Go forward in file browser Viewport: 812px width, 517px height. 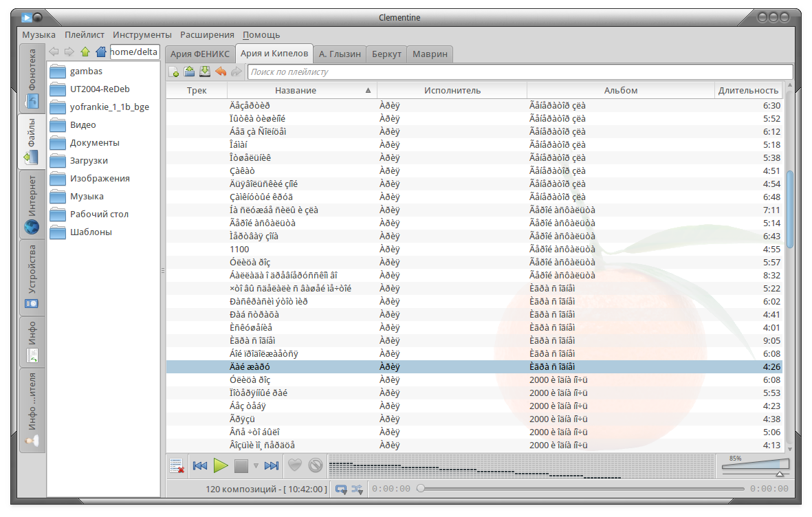coord(69,52)
